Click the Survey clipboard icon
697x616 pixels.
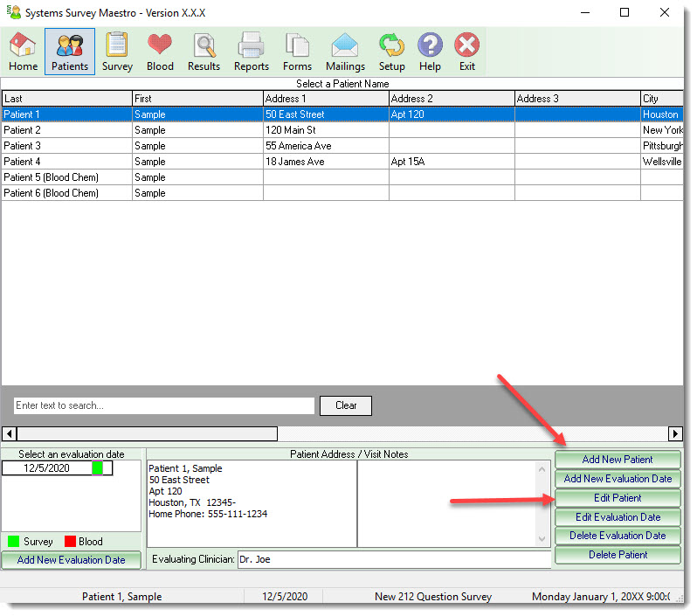click(117, 51)
